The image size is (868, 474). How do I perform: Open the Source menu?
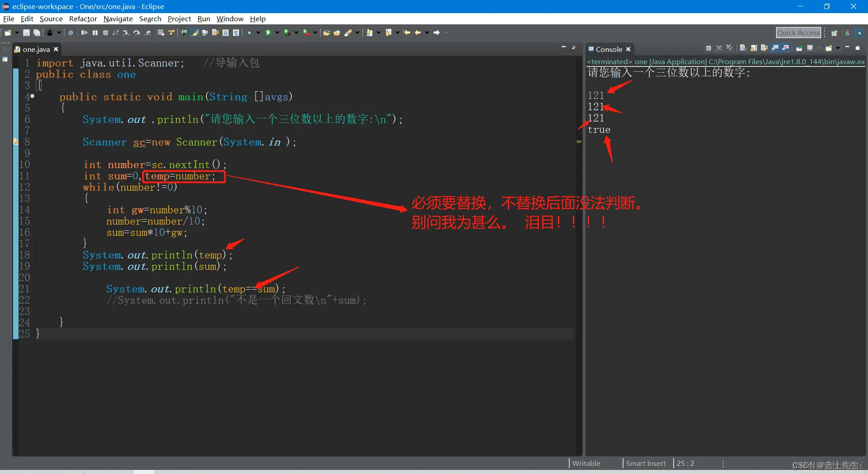(51, 19)
